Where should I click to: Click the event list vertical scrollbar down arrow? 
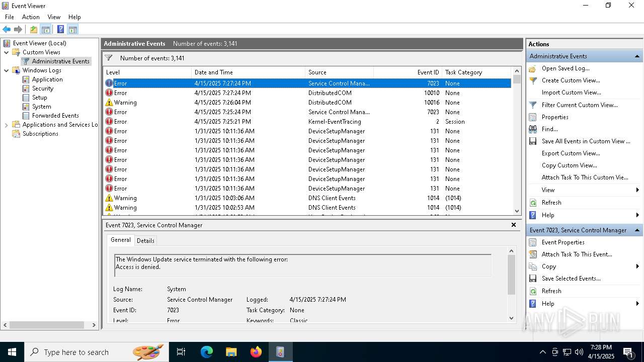pos(517,211)
